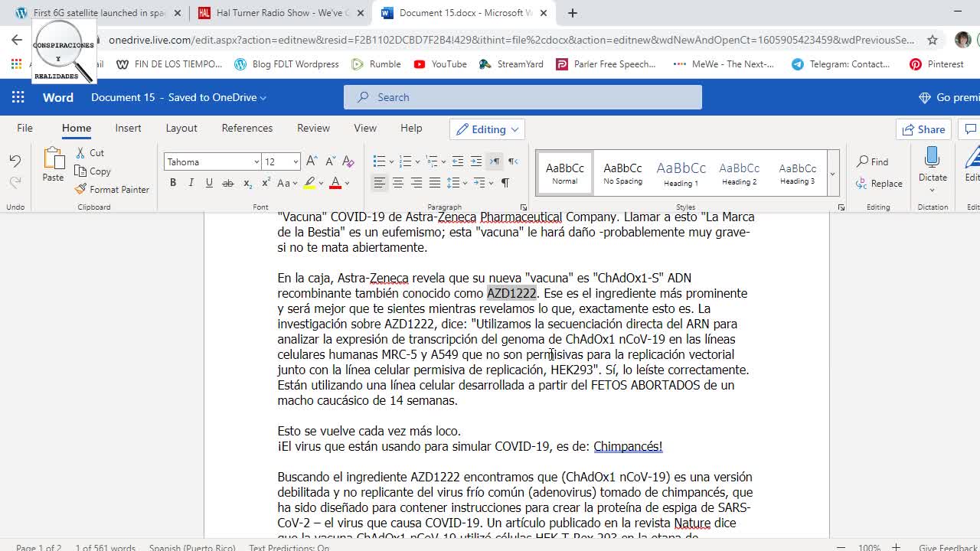
Task: Open the Rumble bookmark
Action: (376, 64)
